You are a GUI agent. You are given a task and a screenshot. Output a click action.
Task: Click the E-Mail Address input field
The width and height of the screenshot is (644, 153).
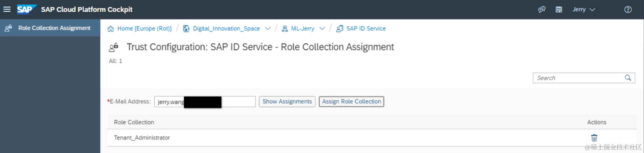tap(238, 102)
